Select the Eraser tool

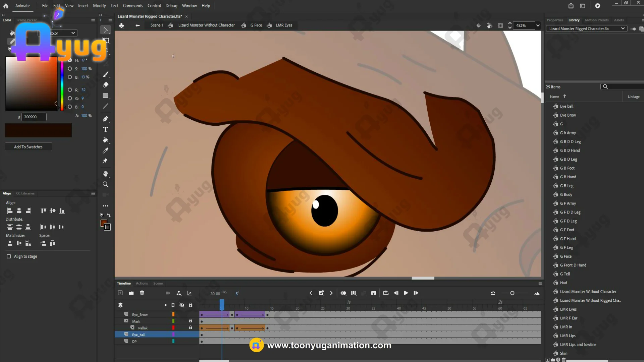point(106,85)
